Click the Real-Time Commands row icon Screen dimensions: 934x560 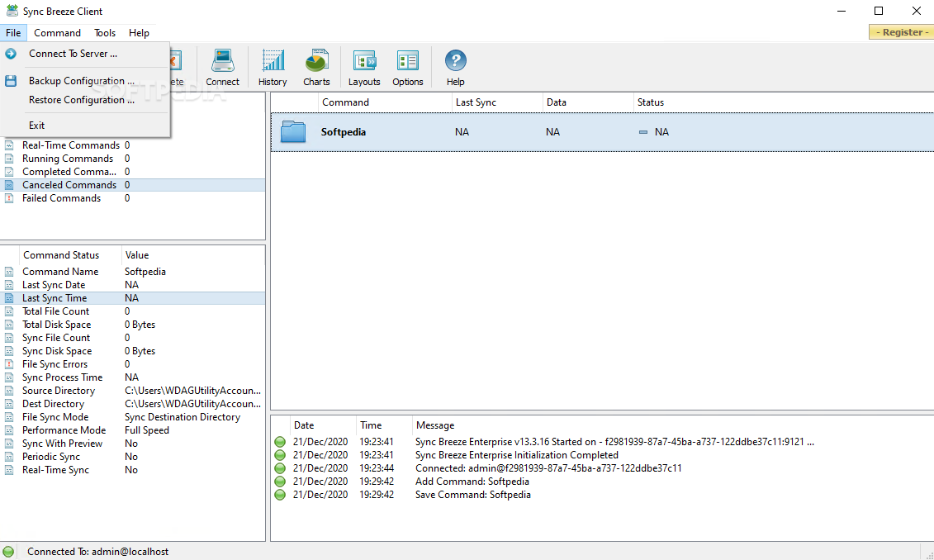9,145
